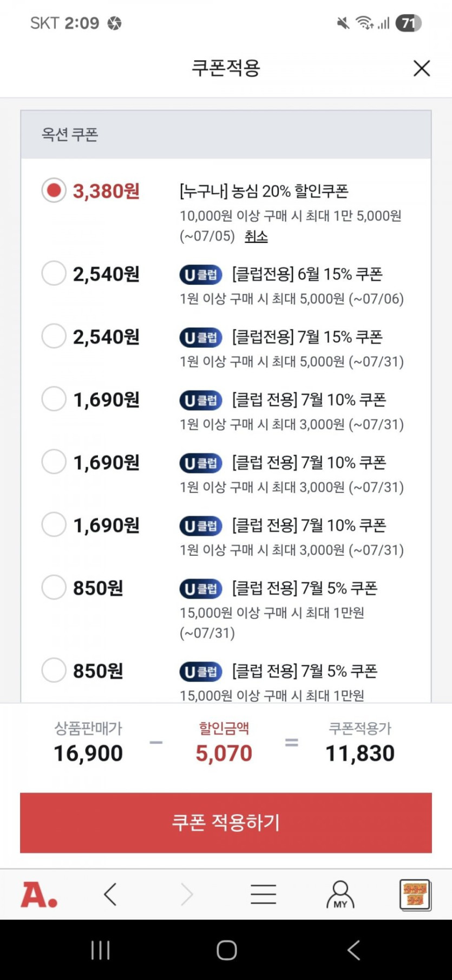Tap Android system back button
This screenshot has width=452, height=980.
[353, 950]
